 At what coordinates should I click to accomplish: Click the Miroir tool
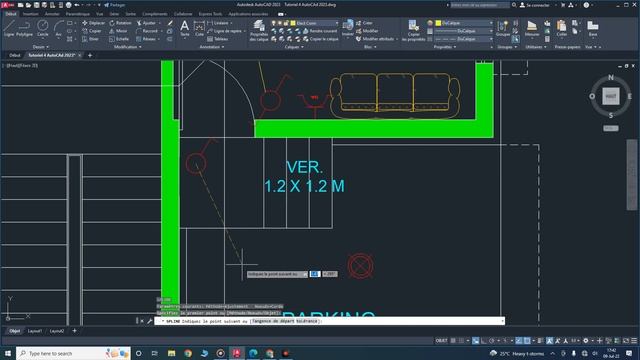[x=118, y=31]
